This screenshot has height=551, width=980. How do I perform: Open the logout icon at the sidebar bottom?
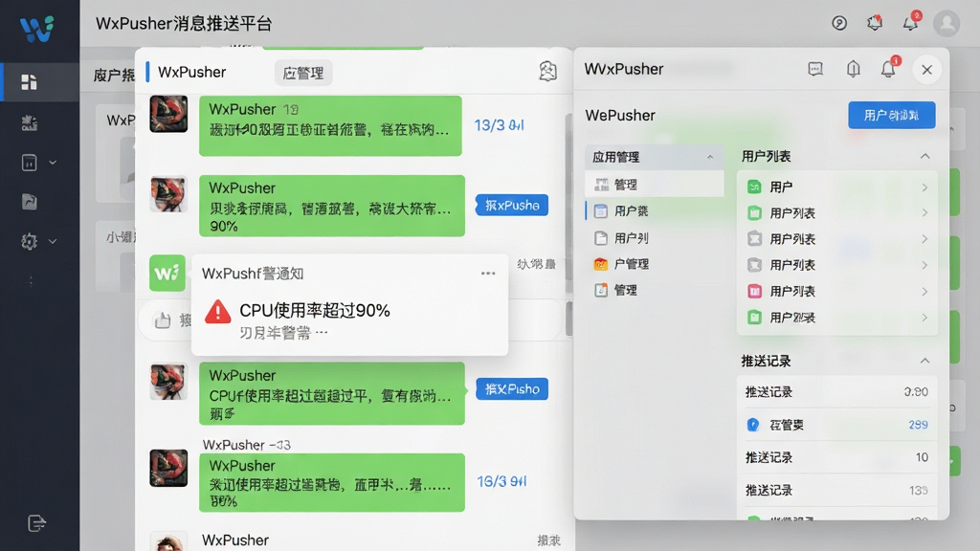(x=36, y=523)
